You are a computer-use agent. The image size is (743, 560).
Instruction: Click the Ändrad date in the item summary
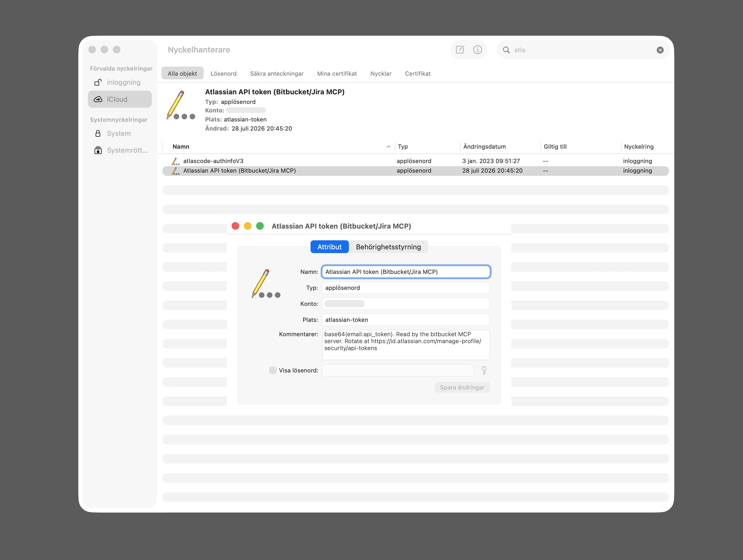[262, 129]
